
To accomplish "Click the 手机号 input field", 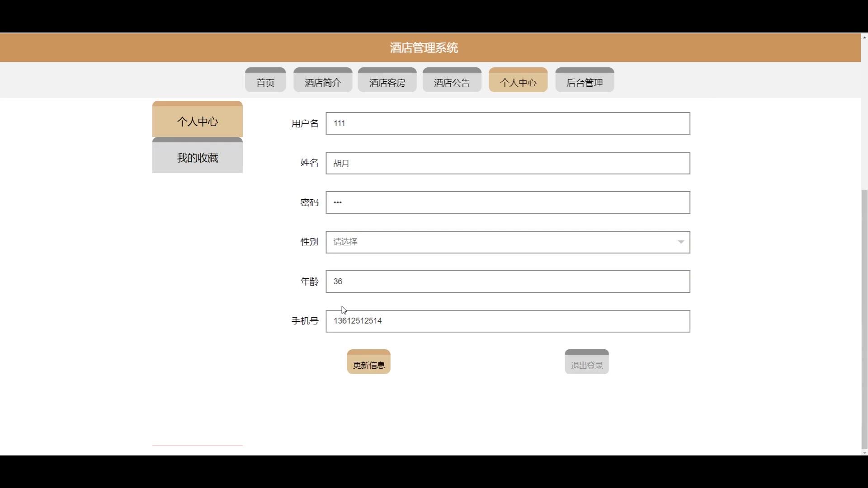I will 507,321.
